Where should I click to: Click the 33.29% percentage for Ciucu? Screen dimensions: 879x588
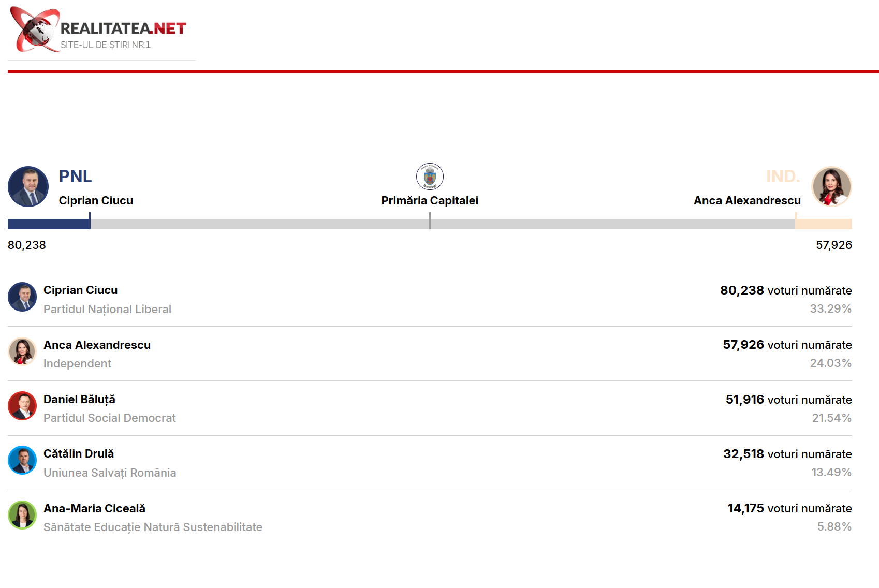pos(830,309)
